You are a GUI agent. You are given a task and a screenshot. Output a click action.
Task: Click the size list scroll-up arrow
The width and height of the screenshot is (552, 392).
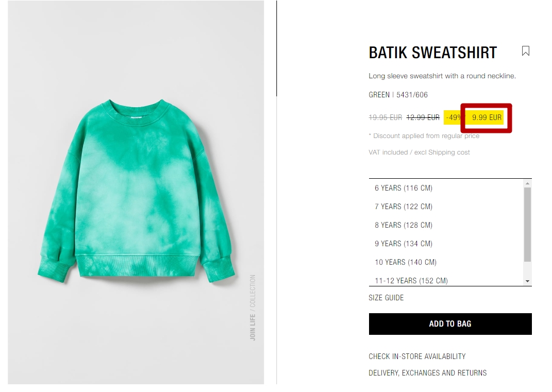[527, 183]
